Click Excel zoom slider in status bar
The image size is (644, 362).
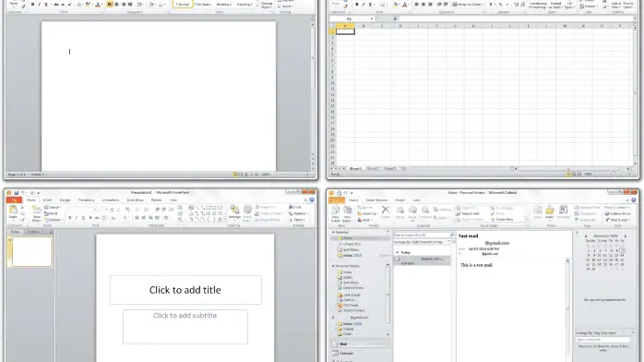tap(614, 175)
